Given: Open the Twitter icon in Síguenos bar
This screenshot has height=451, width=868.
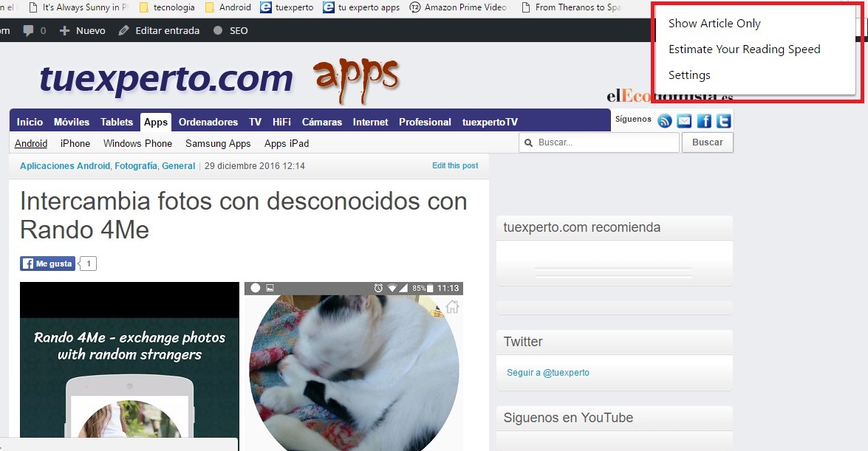Looking at the screenshot, I should (723, 122).
